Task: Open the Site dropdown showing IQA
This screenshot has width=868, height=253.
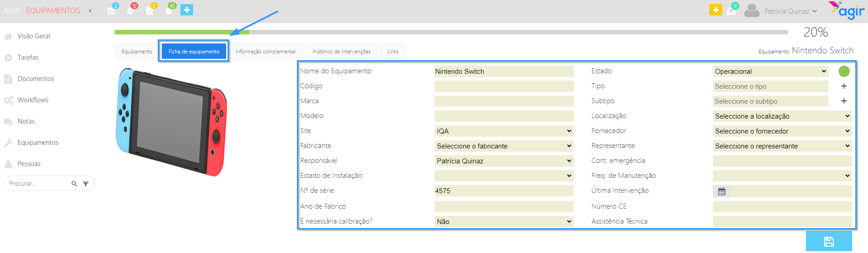Action: click(x=504, y=131)
